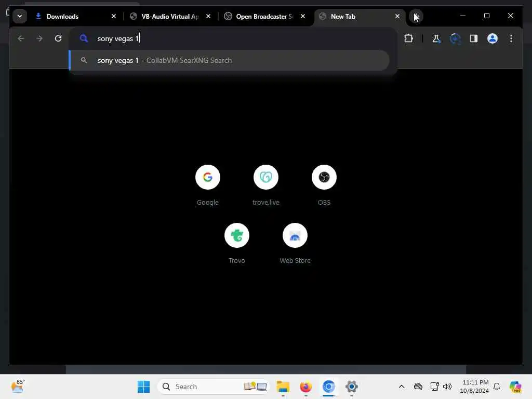This screenshot has height=399, width=532.
Task: Reload the current page
Action: [x=58, y=38]
